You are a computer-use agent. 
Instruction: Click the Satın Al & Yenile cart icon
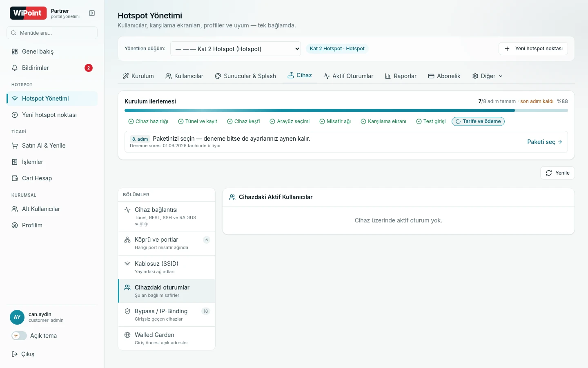[x=15, y=146]
